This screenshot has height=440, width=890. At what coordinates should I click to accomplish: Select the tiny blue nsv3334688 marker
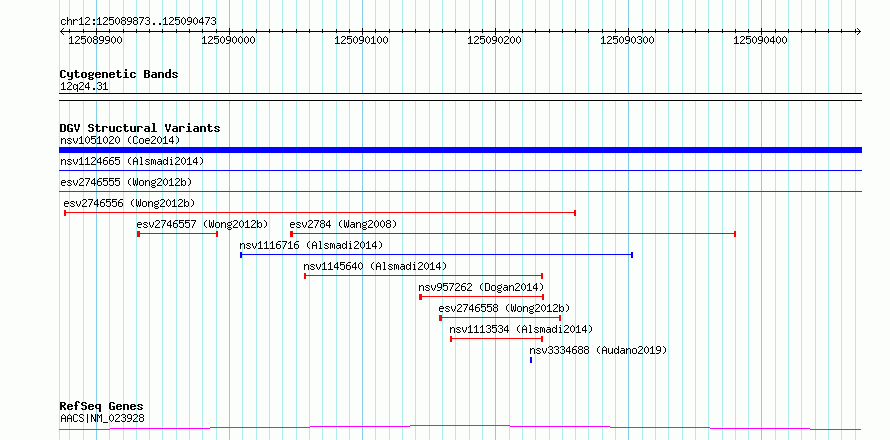531,360
